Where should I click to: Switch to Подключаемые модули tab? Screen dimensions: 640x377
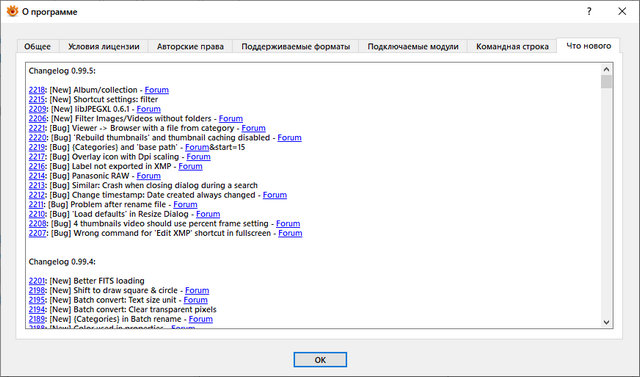coord(413,47)
